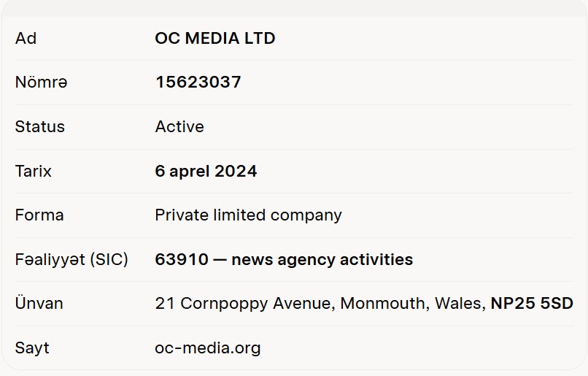Select the Private limited company value
The image size is (588, 376).
248,215
